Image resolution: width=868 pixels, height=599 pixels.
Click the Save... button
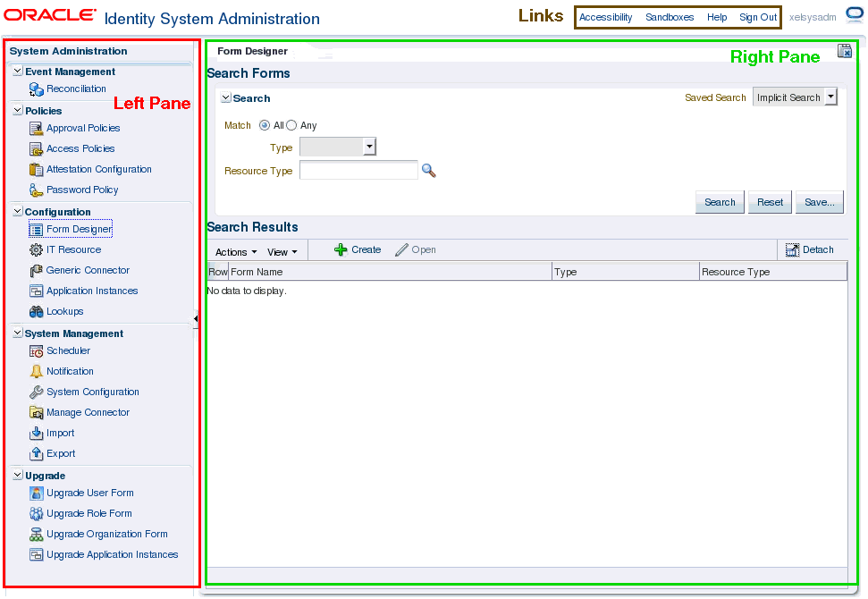(x=820, y=202)
